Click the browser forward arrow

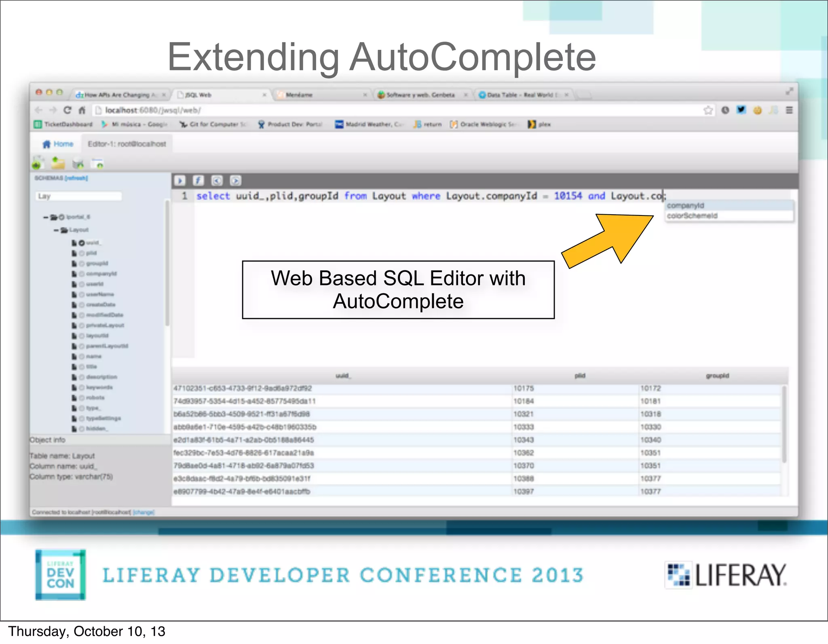click(x=53, y=110)
